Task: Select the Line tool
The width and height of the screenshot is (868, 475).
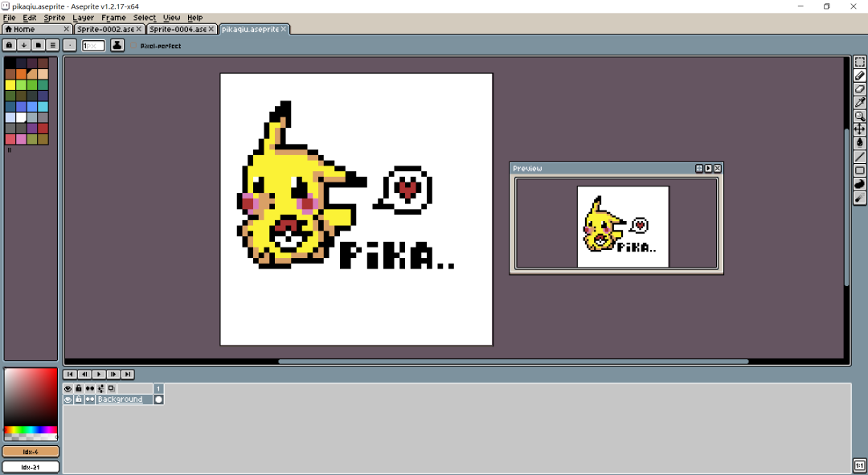Action: tap(860, 157)
